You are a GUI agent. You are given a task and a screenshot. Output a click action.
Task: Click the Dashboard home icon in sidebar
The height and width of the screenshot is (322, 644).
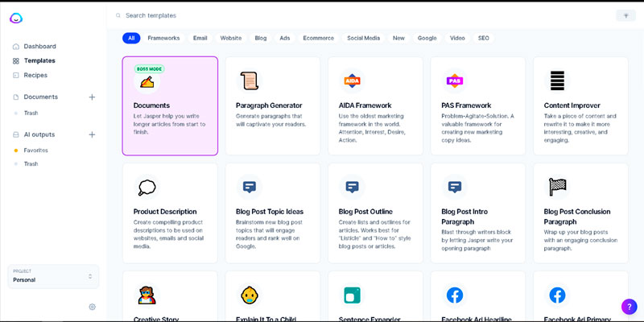(15, 47)
